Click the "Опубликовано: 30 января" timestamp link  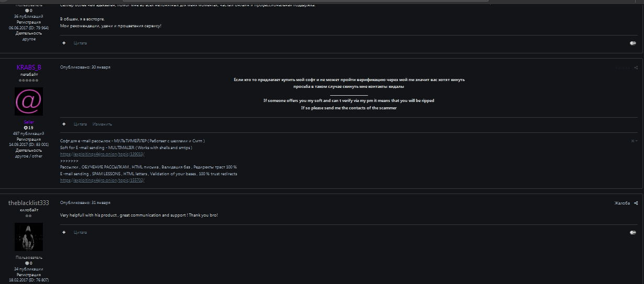tap(85, 67)
